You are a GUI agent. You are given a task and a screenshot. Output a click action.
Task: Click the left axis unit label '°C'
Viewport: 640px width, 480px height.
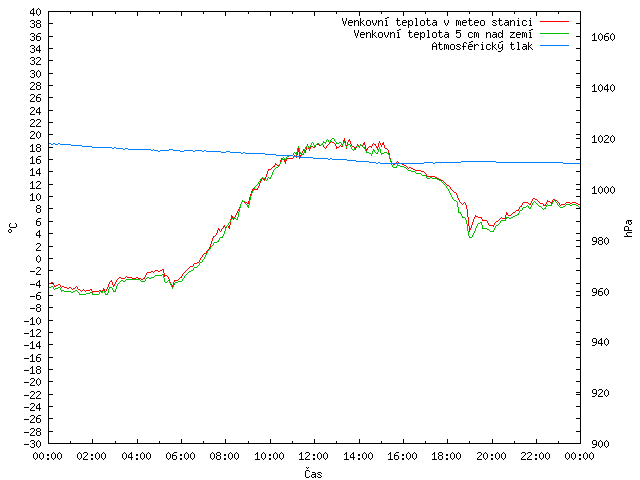click(13, 228)
